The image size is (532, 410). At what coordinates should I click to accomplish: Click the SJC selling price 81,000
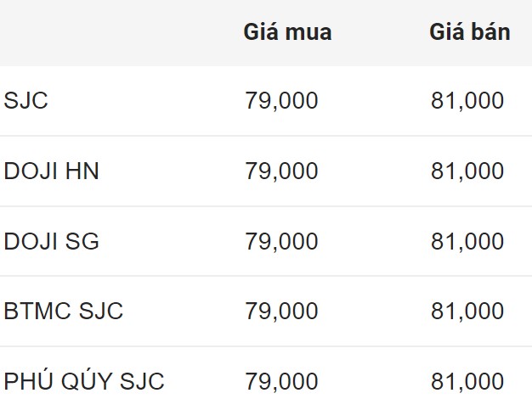point(467,101)
